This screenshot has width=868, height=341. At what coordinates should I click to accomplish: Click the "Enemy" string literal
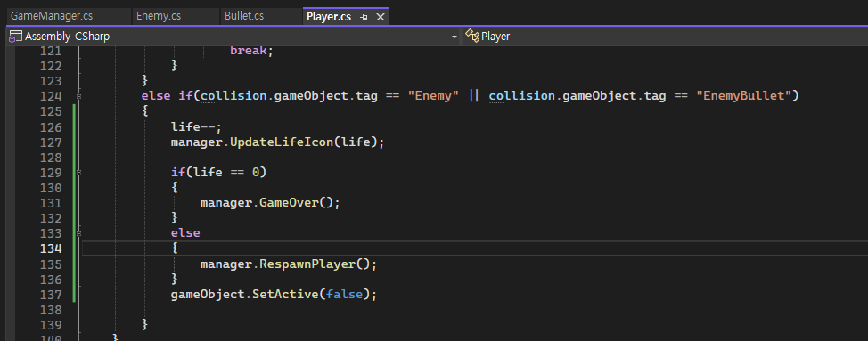pos(433,96)
